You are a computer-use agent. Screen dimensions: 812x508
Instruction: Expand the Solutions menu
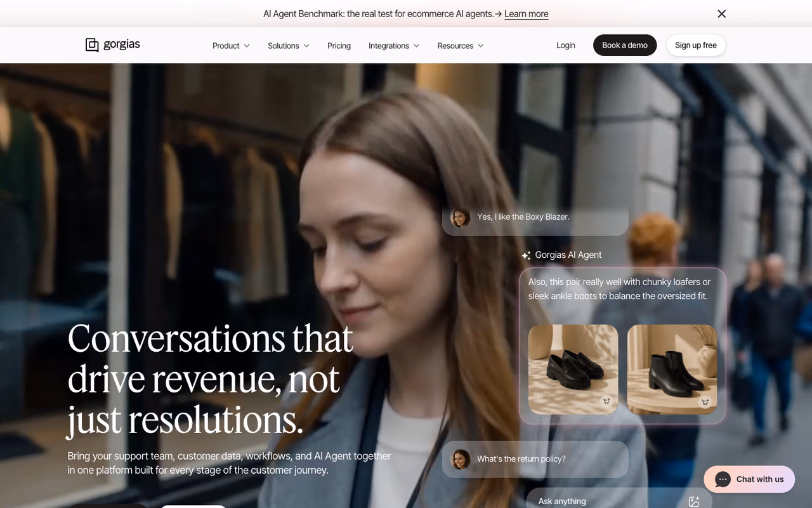pyautogui.click(x=289, y=46)
